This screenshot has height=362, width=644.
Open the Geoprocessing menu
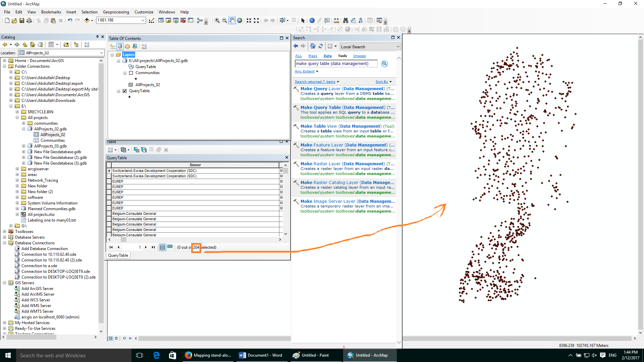[x=116, y=12]
